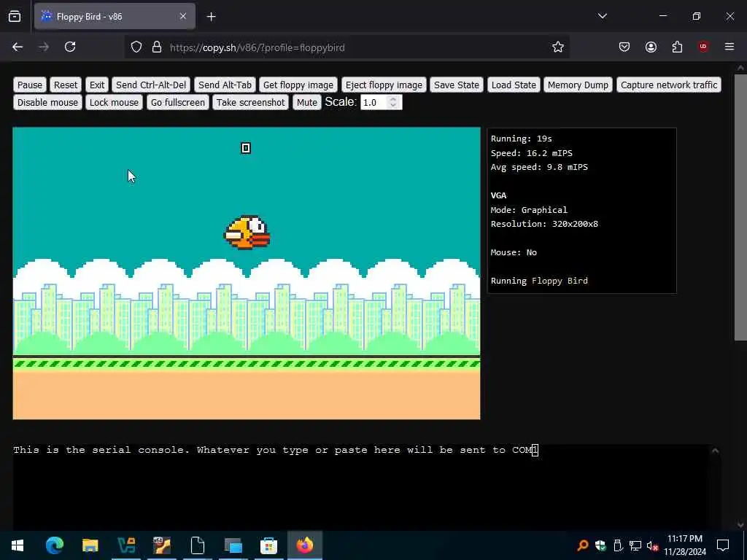This screenshot has height=560, width=747.
Task: Open a new tab
Action: point(212,17)
